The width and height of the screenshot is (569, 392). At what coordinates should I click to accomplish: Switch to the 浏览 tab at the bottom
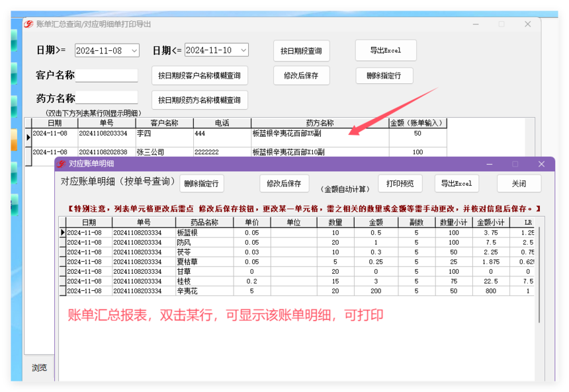click(39, 368)
